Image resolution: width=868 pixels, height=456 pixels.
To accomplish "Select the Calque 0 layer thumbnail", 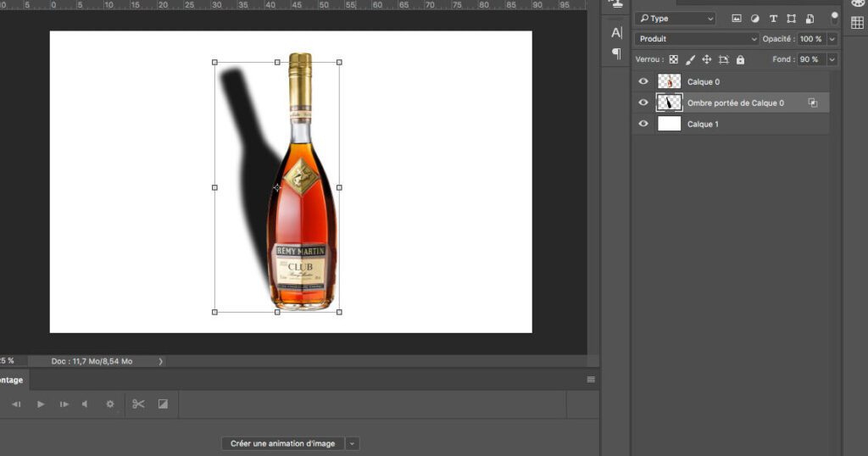I will 669,81.
